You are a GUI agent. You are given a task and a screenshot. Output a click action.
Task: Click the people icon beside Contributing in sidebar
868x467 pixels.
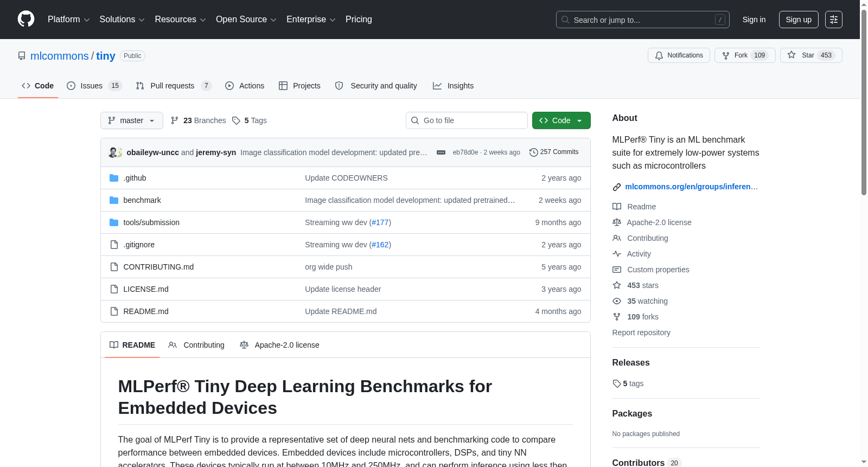617,238
